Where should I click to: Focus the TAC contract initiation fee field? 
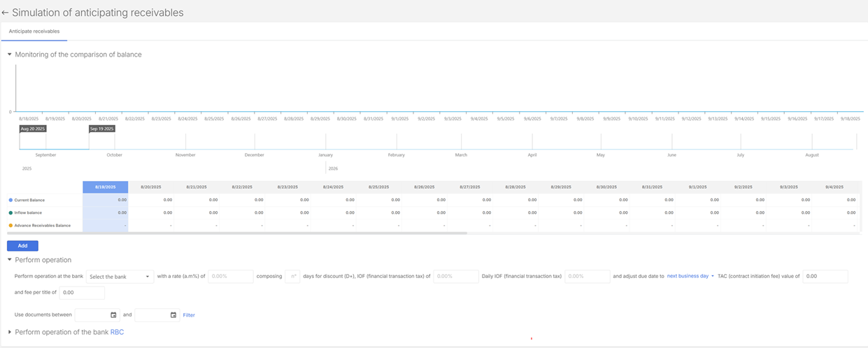[825, 277]
